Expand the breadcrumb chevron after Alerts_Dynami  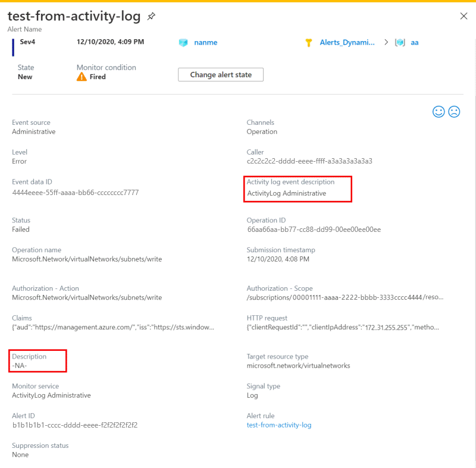pos(386,42)
